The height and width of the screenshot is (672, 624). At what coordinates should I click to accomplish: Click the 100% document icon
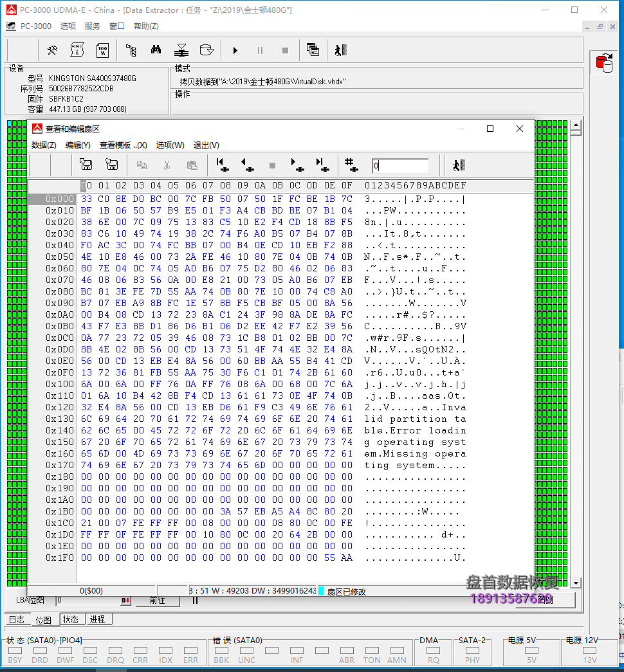pos(102,50)
